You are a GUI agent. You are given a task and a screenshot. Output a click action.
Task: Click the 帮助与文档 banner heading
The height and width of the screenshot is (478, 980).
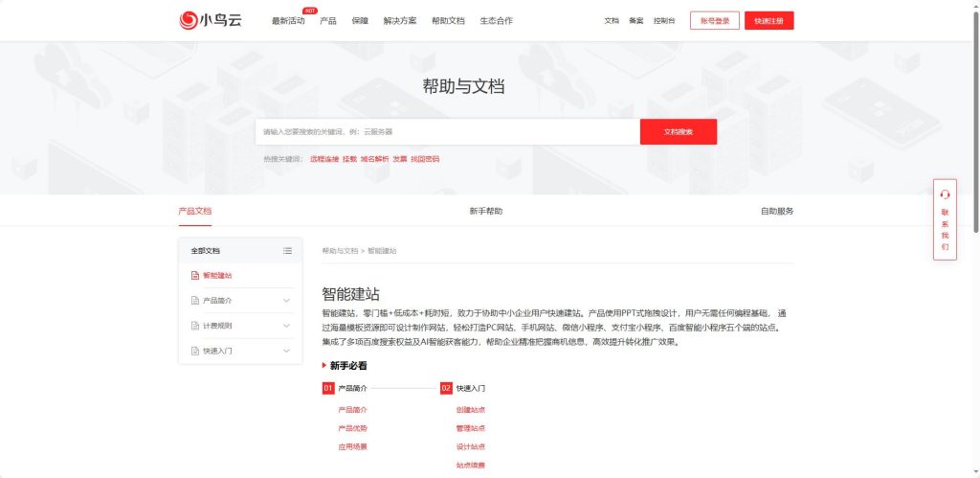tap(464, 87)
